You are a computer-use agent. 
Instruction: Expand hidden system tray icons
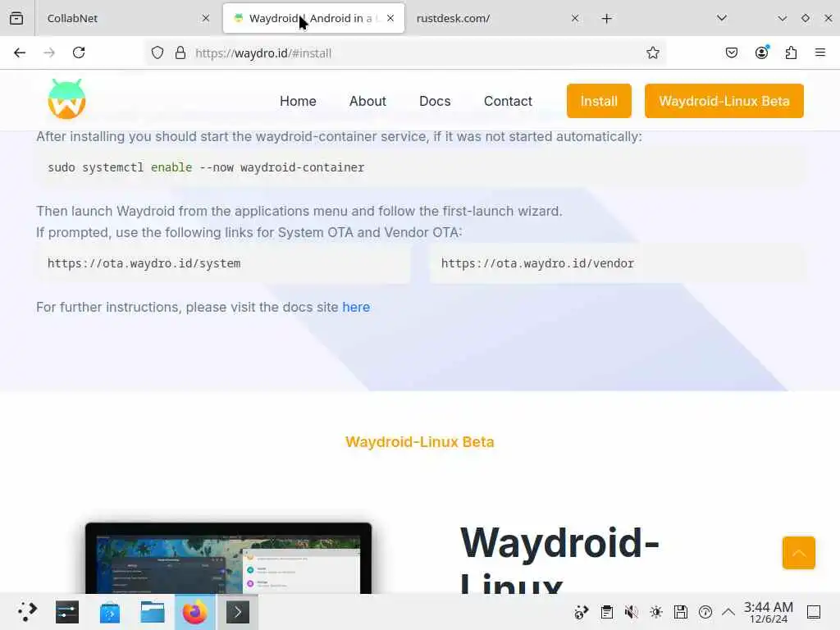click(728, 612)
